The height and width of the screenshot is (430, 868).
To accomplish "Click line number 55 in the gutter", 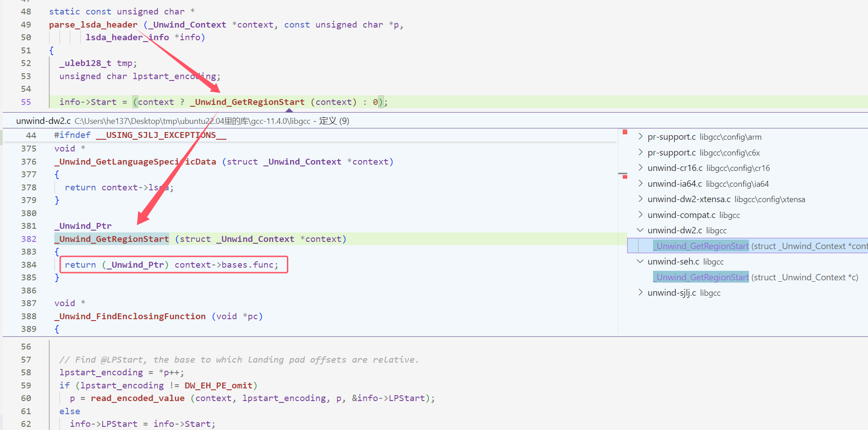I will point(26,102).
